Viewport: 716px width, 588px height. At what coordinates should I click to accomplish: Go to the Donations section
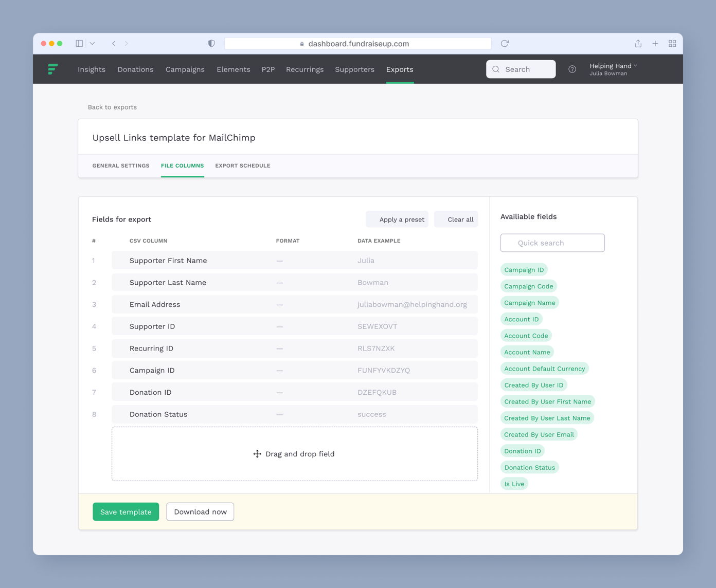pos(135,69)
